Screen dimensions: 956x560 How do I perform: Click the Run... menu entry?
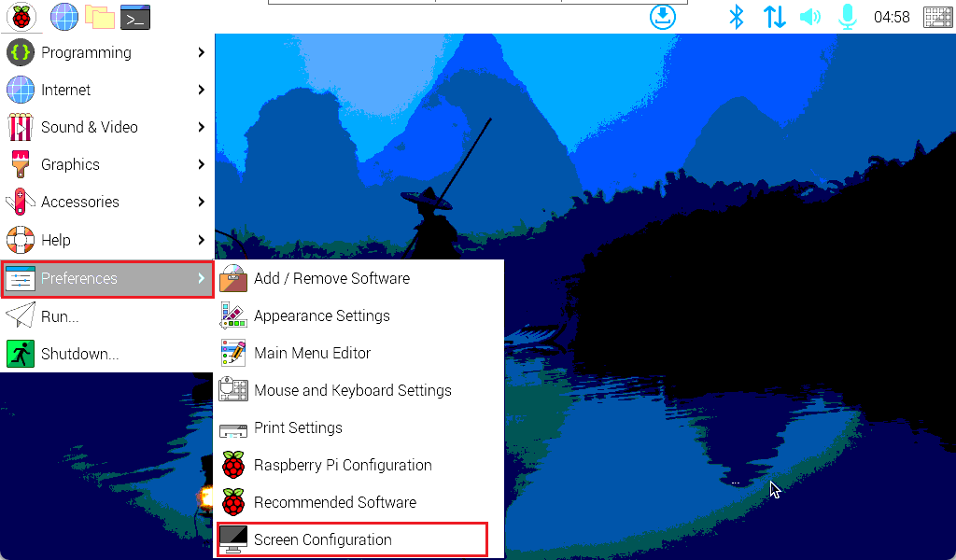(x=60, y=316)
